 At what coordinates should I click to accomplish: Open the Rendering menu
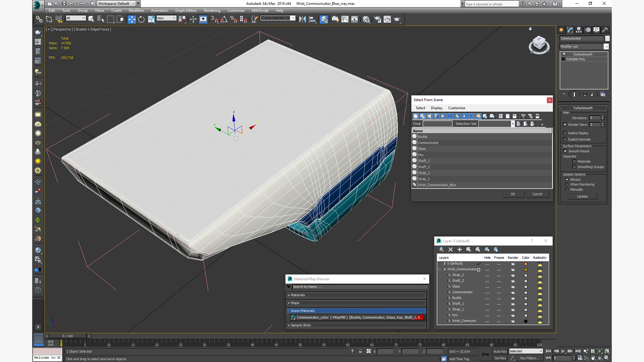click(212, 10)
